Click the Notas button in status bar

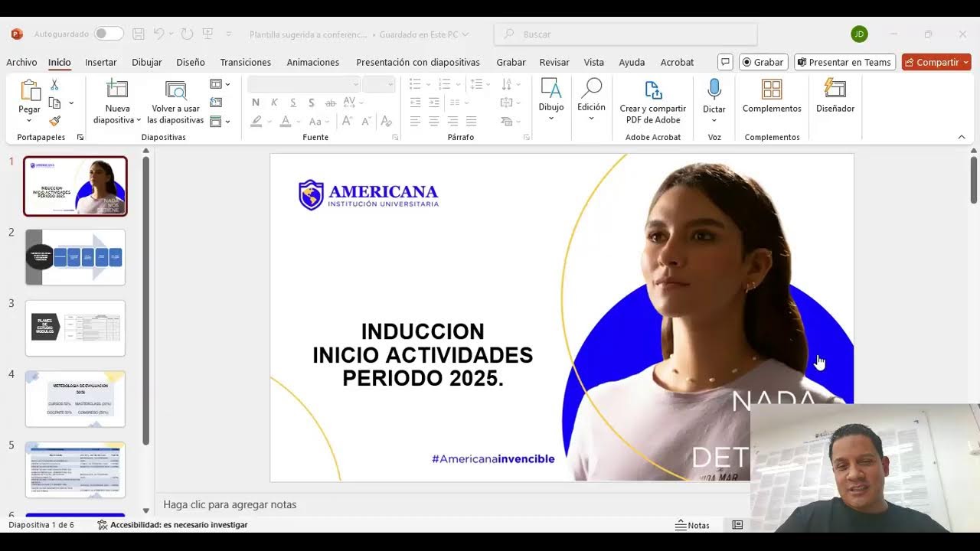coord(692,525)
